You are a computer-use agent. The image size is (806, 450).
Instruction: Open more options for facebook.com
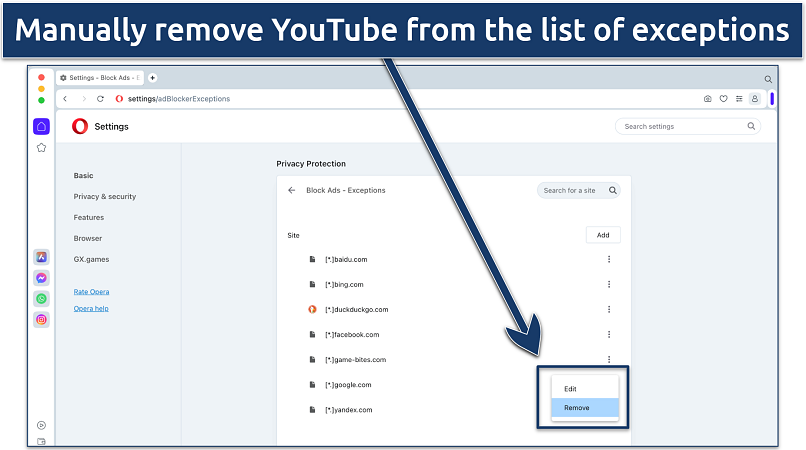point(609,335)
